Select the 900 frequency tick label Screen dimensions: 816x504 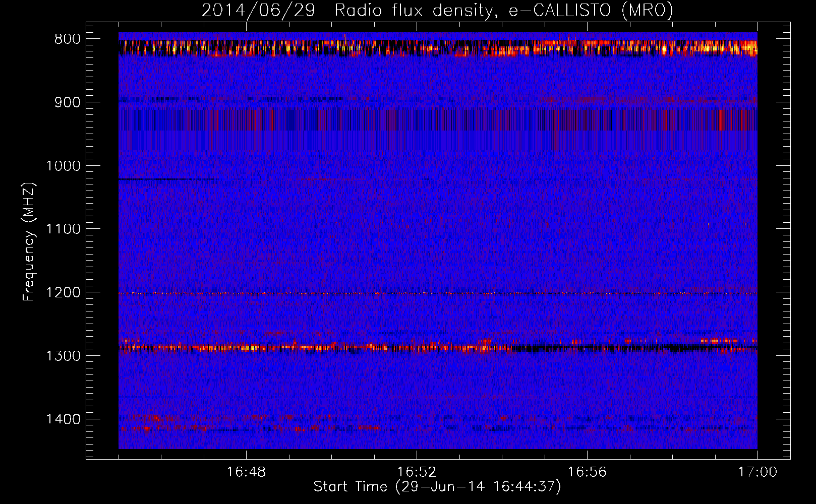pyautogui.click(x=68, y=102)
